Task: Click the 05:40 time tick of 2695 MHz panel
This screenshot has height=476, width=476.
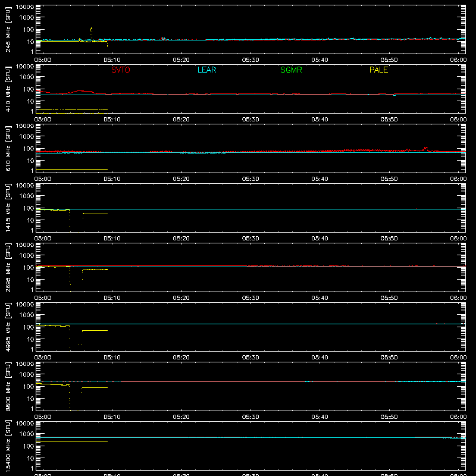Action: tap(320, 298)
